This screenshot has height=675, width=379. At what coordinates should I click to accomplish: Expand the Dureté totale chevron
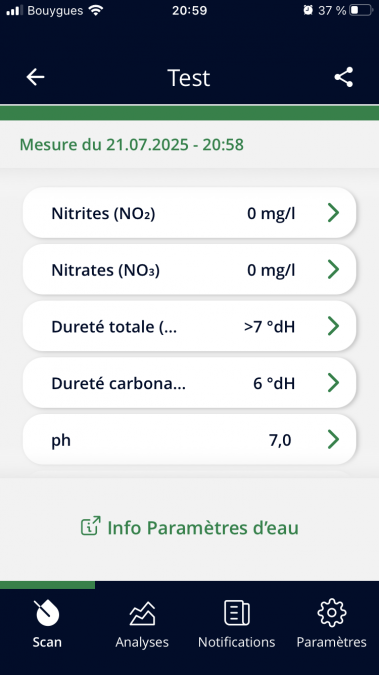click(x=333, y=326)
